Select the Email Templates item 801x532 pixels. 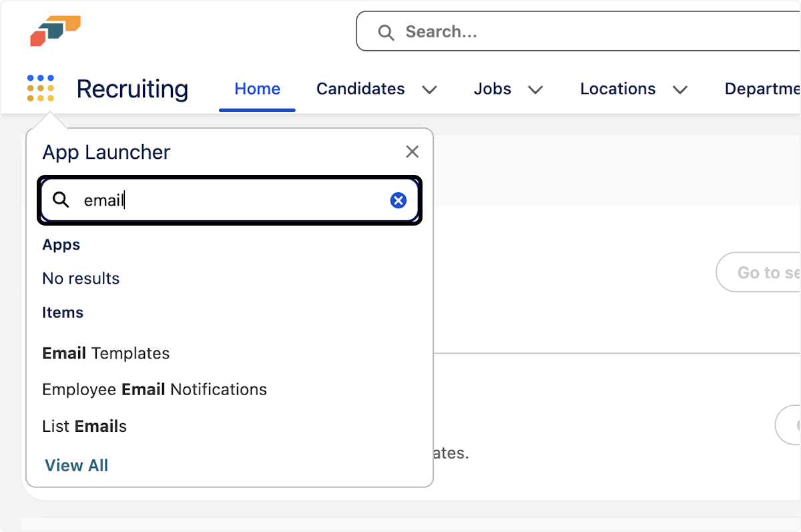pos(105,353)
